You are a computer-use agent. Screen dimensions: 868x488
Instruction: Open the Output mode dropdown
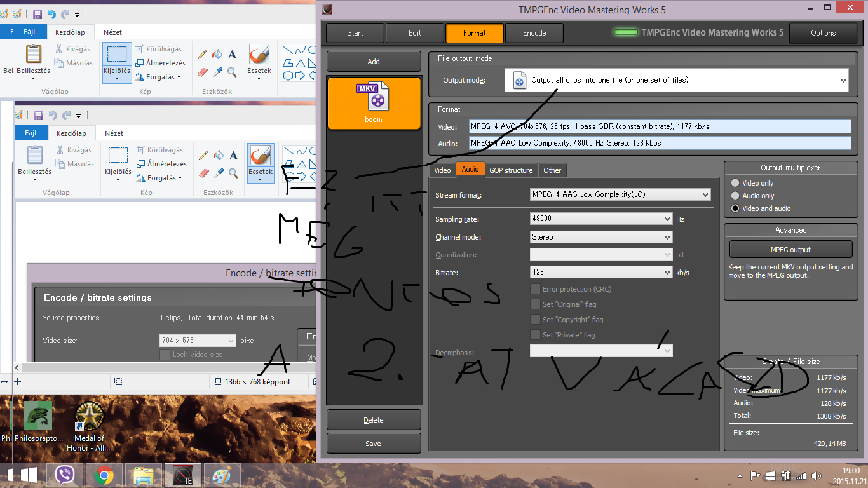pyautogui.click(x=677, y=80)
